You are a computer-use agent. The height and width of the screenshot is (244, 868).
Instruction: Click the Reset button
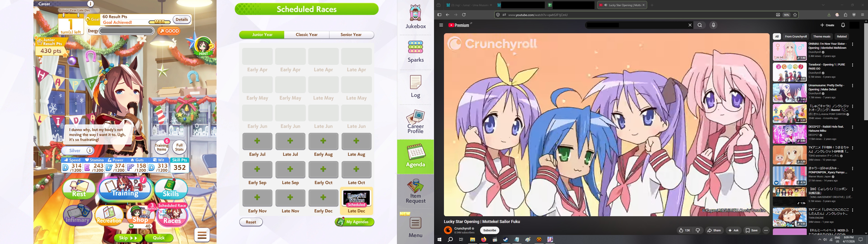[x=251, y=222]
